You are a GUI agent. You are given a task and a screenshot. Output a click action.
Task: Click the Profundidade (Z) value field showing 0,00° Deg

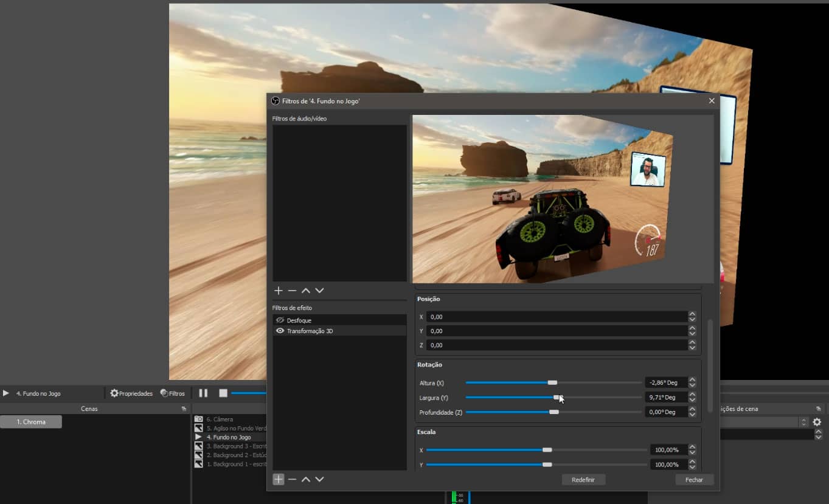coord(666,412)
